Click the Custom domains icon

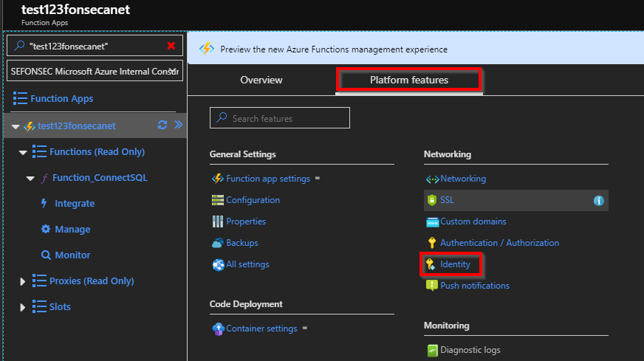(432, 221)
